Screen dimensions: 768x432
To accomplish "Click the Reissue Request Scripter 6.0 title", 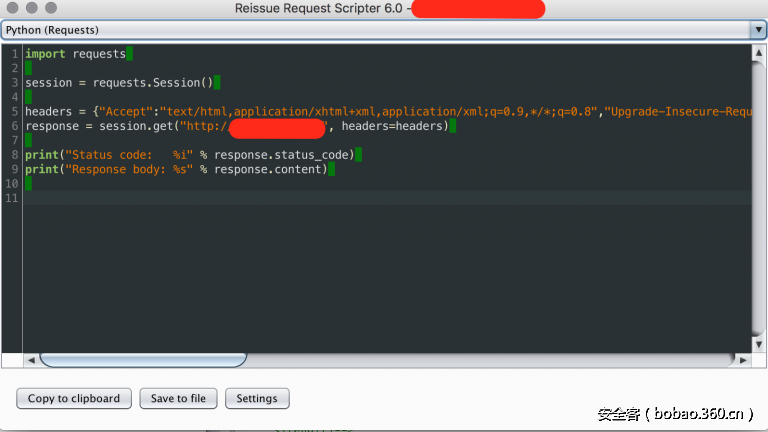I will [318, 8].
